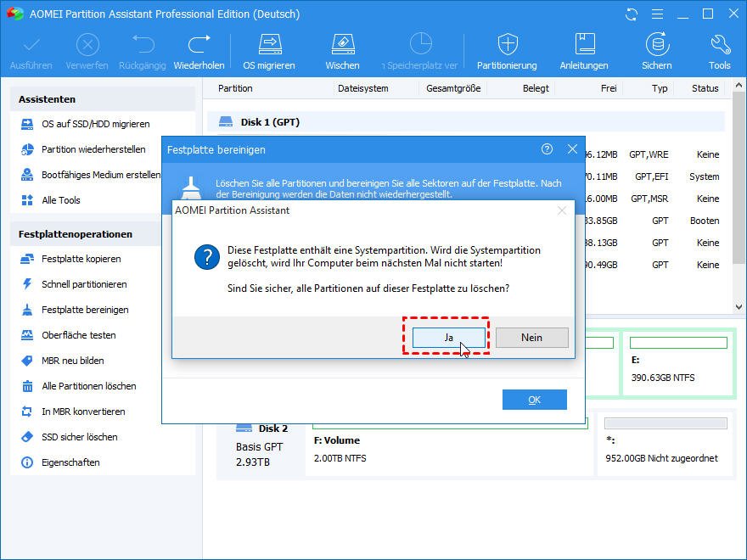This screenshot has height=560, width=747.
Task: Close the Festplatte bereinigen dialog
Action: [572, 149]
